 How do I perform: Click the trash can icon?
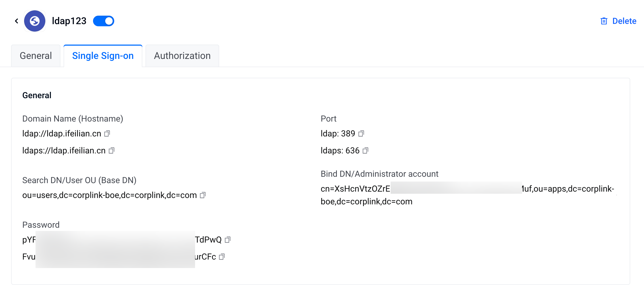point(604,21)
